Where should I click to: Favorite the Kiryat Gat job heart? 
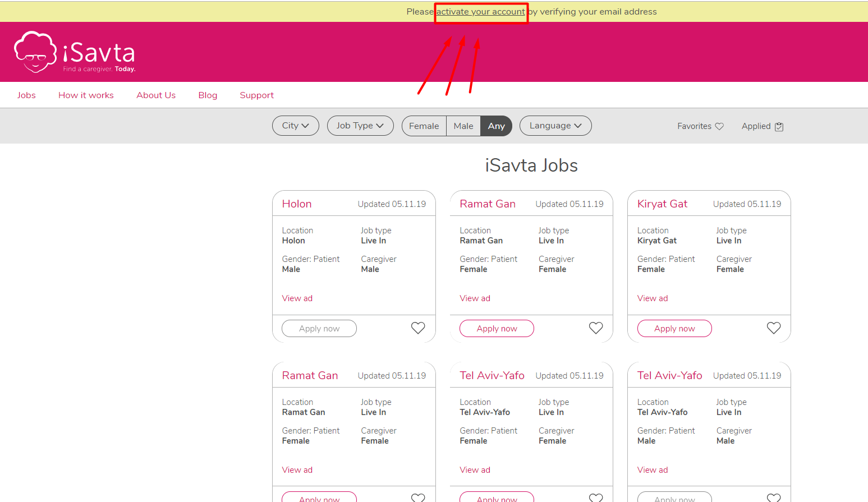tap(774, 328)
